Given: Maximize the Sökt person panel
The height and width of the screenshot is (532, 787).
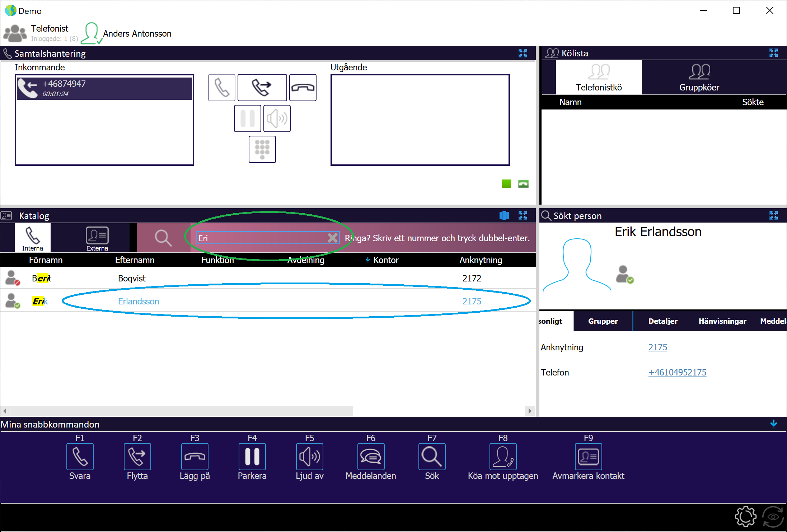Looking at the screenshot, I should [x=774, y=215].
